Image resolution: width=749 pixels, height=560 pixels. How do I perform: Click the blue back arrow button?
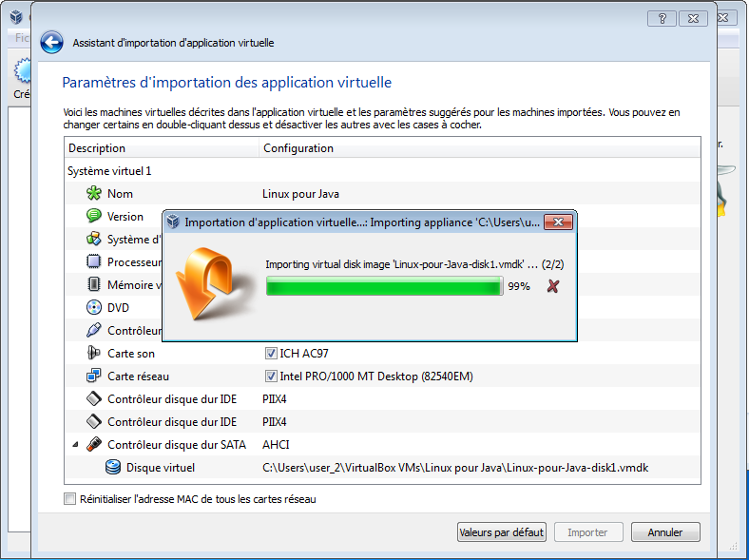coord(51,43)
